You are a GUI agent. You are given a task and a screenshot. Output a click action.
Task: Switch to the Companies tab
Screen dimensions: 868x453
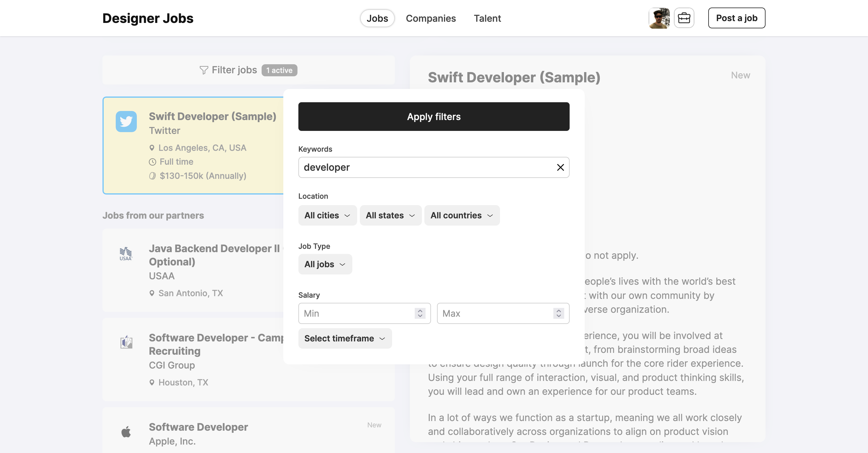(x=431, y=18)
